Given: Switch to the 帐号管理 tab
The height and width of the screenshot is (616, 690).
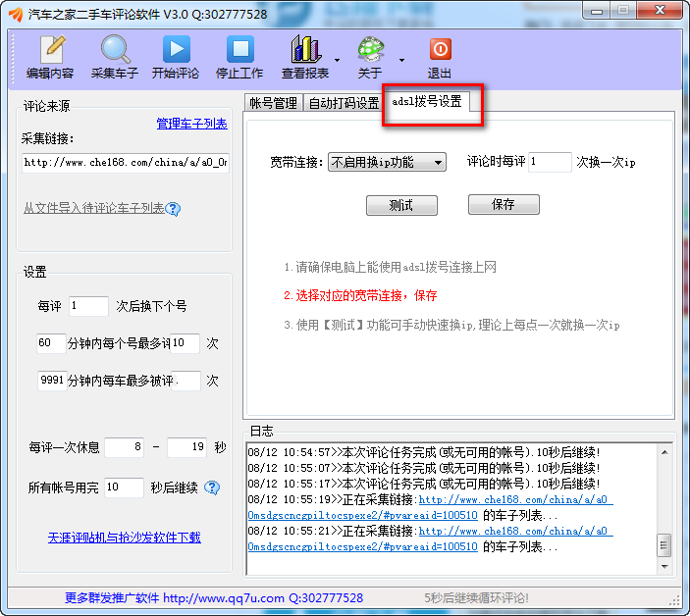Looking at the screenshot, I should click(x=273, y=103).
